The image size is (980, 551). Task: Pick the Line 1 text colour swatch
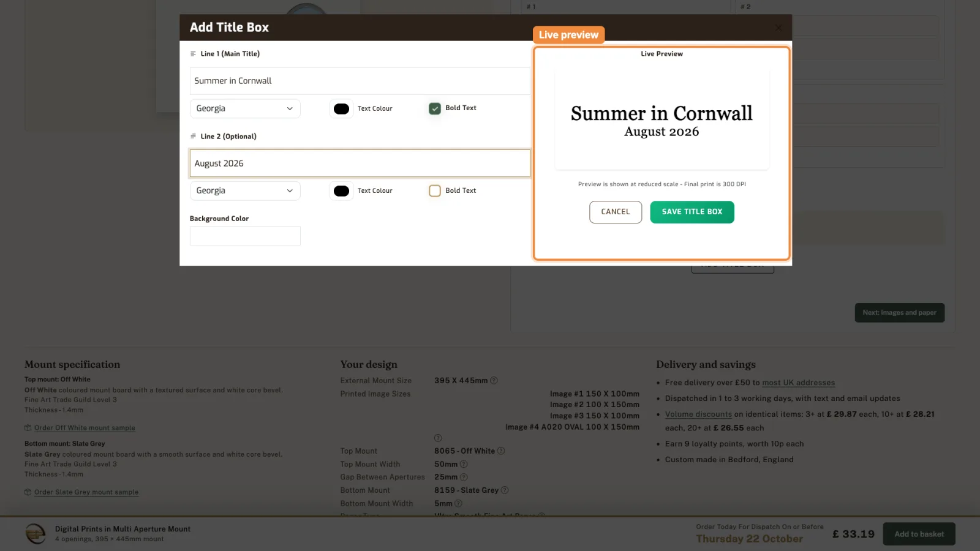click(341, 109)
